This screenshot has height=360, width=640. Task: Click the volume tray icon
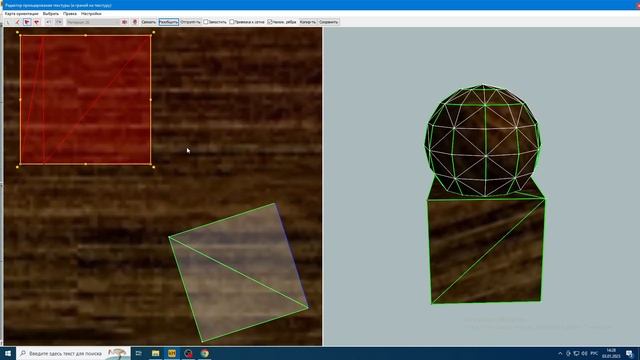pos(584,353)
